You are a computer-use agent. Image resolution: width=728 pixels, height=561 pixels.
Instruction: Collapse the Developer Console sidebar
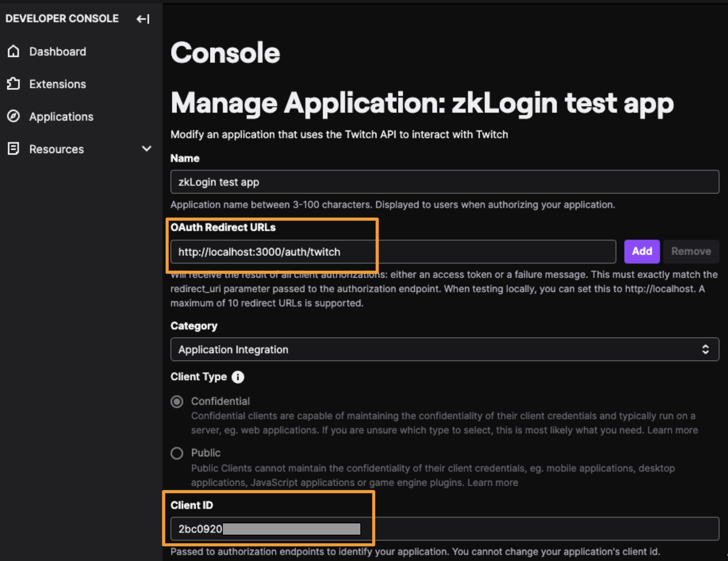pyautogui.click(x=143, y=19)
